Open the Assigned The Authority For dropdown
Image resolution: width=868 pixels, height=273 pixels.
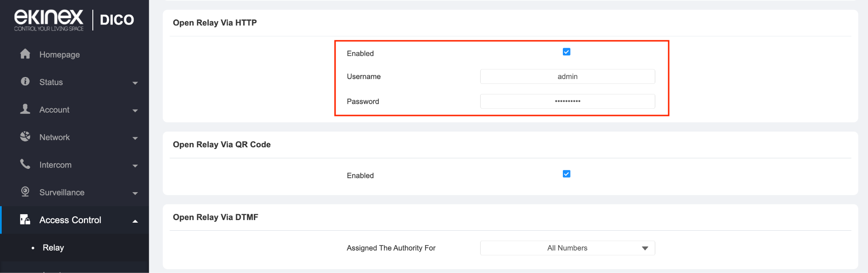pyautogui.click(x=568, y=248)
